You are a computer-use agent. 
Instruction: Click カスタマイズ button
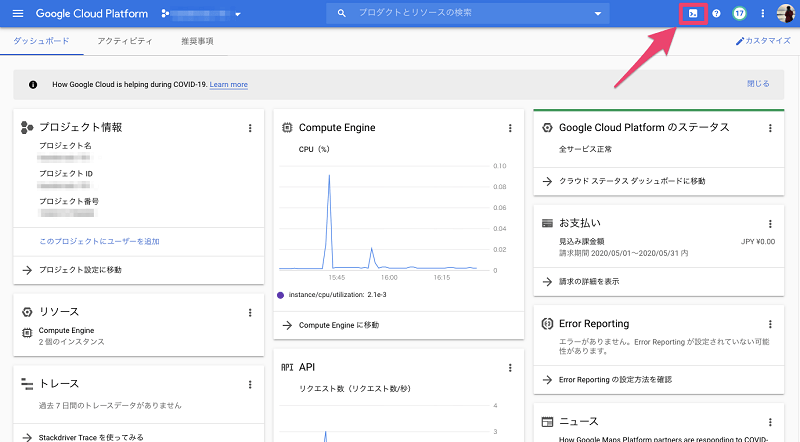[763, 41]
